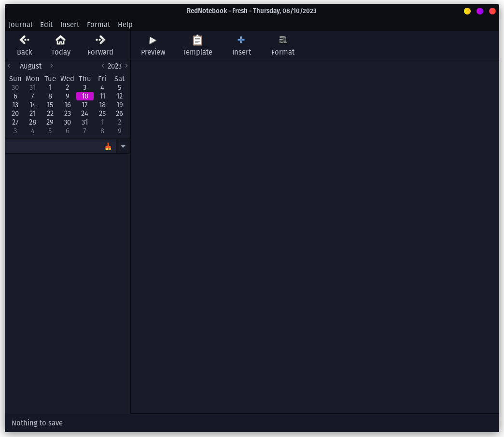Click the purple window control dot
This screenshot has height=437, width=504.
480,11
